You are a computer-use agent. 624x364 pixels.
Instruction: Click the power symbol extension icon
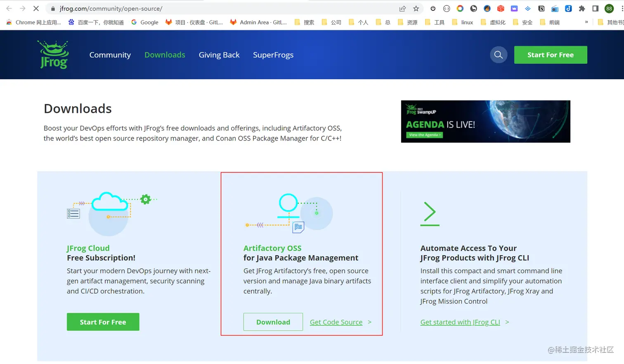tap(433, 8)
